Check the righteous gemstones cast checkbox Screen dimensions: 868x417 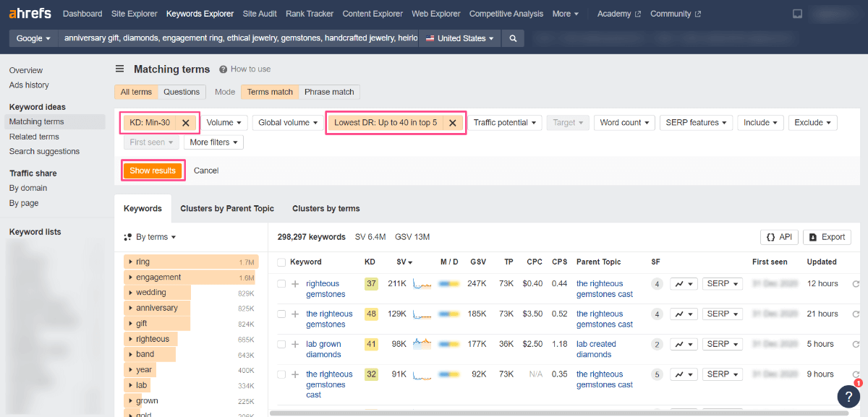pos(281,374)
